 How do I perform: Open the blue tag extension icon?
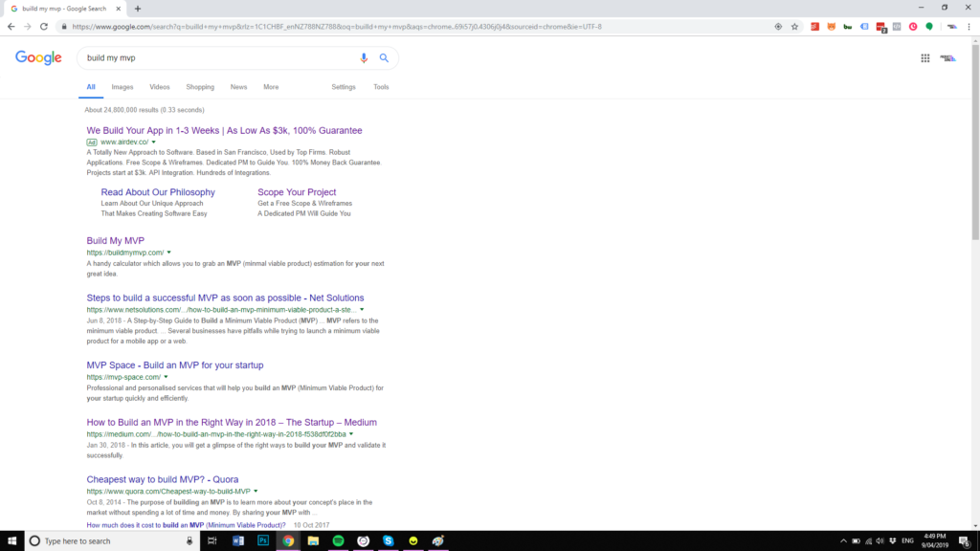[x=864, y=27]
